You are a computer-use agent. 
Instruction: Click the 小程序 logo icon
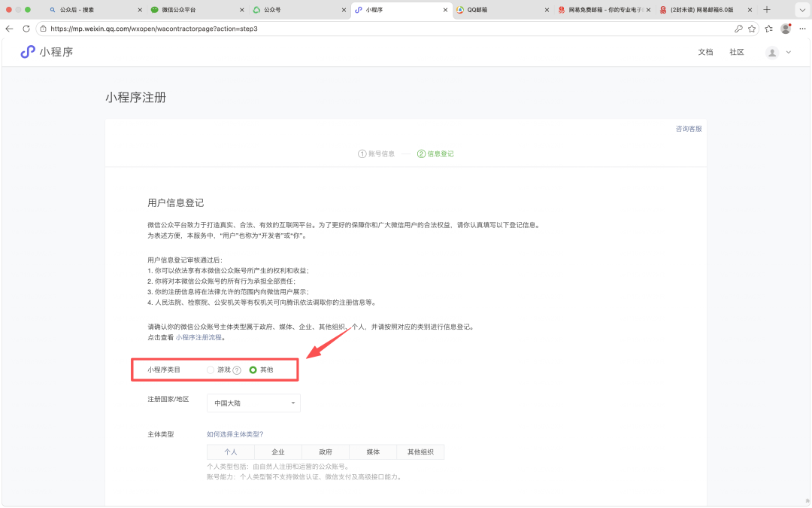click(28, 51)
